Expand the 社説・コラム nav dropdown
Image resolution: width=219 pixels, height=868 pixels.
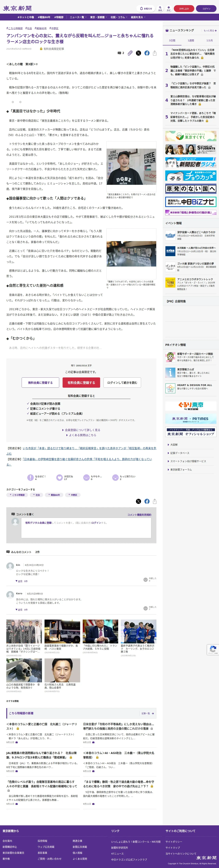(119, 17)
